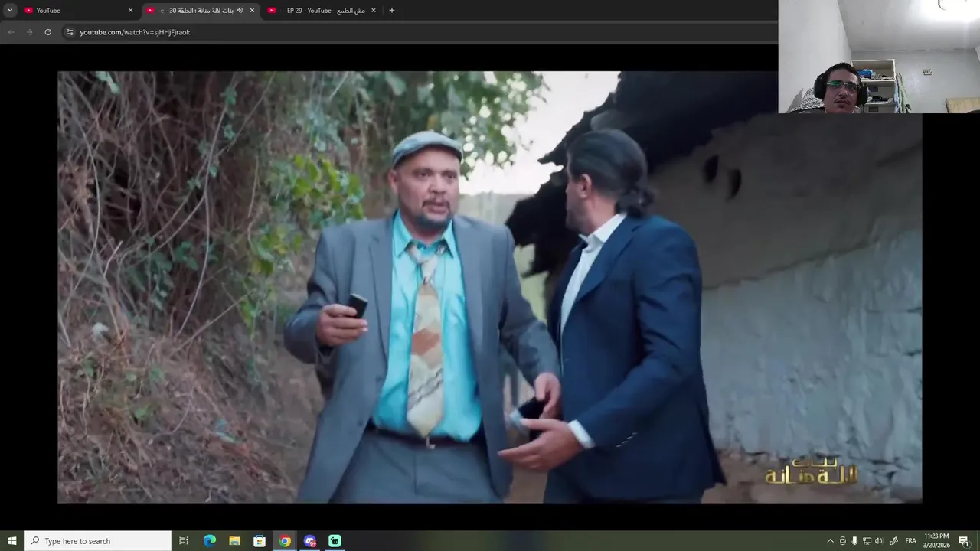Open the clock showing 11:23 PM
Image resolution: width=980 pixels, height=551 pixels.
click(937, 541)
